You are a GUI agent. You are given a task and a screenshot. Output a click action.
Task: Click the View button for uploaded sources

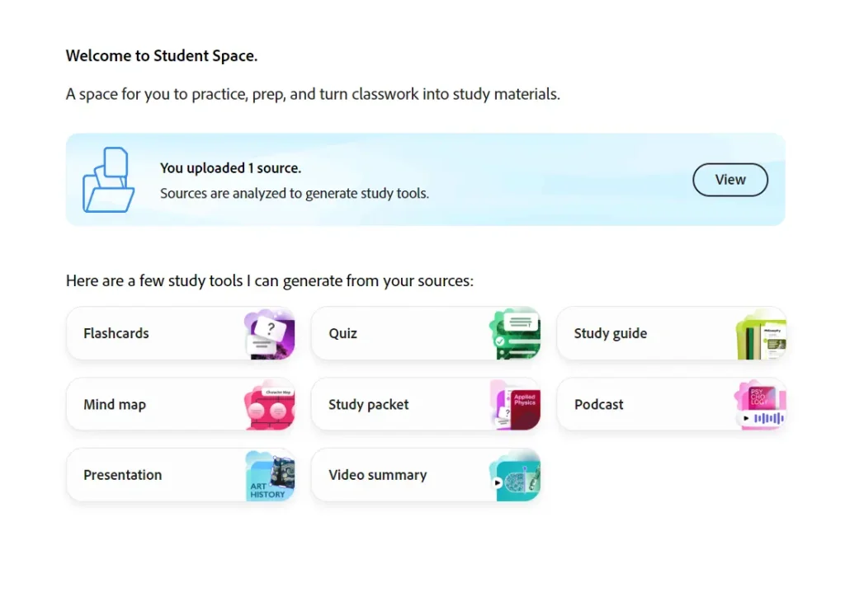[729, 179]
